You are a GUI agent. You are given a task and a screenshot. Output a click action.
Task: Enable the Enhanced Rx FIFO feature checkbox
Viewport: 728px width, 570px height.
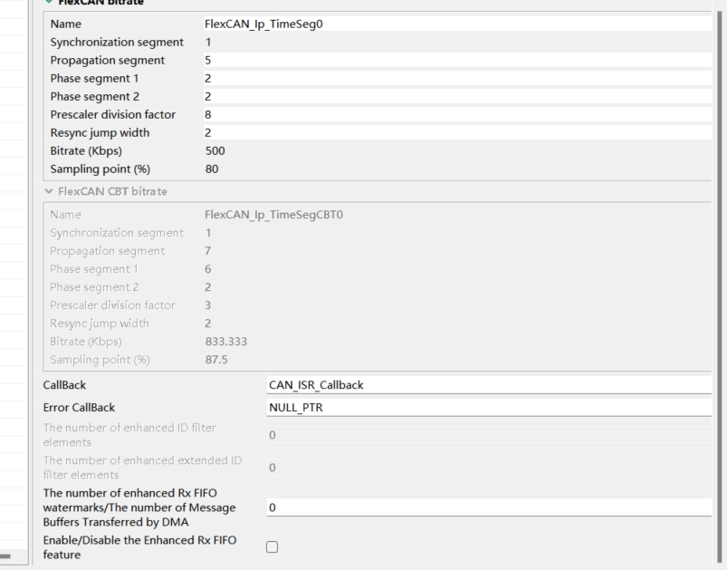(272, 547)
